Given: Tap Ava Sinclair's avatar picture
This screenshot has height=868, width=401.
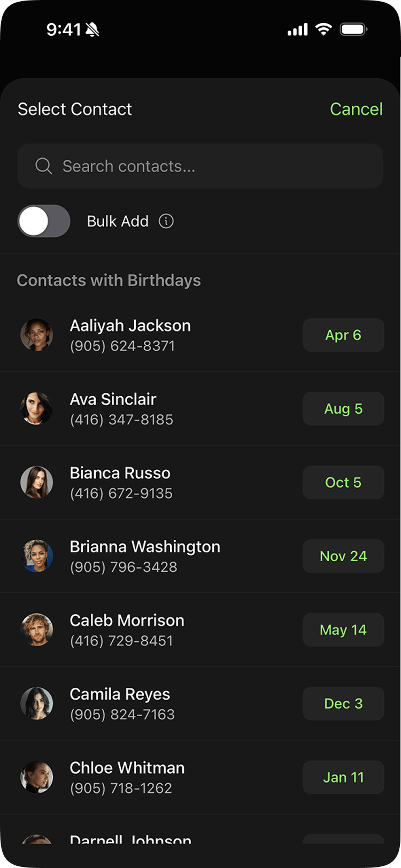Looking at the screenshot, I should coord(37,409).
